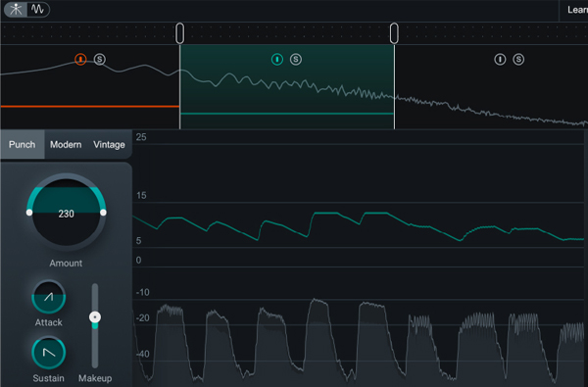Select the Vintage mode tab

pos(109,144)
